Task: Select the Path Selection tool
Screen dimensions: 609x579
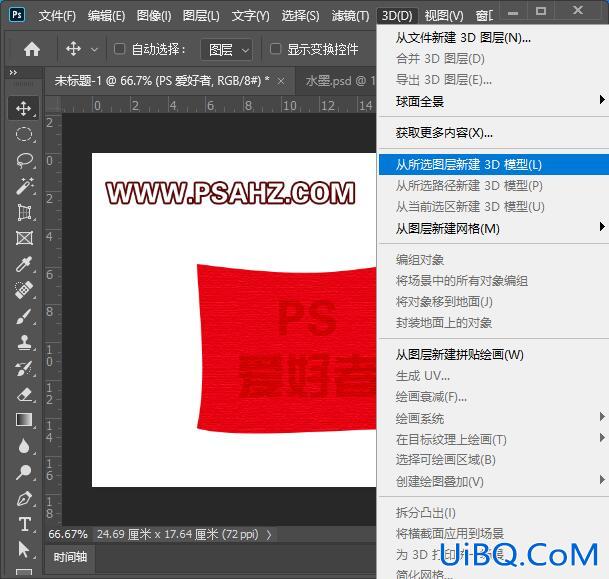Action: 24,550
